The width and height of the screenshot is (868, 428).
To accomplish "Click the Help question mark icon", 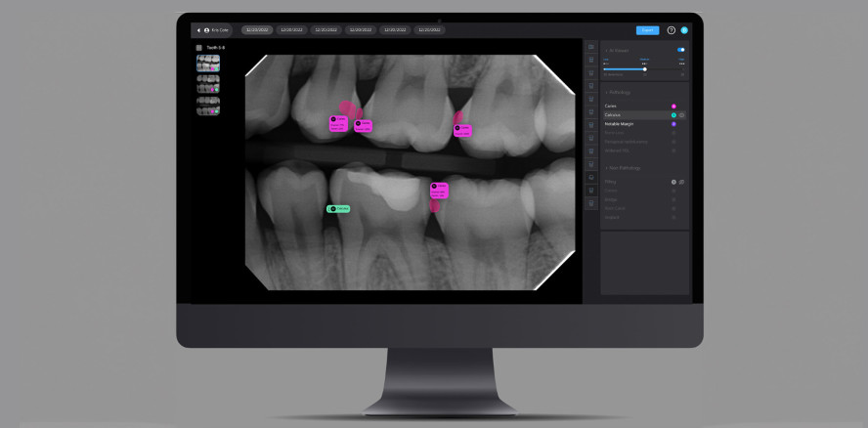I will [671, 30].
